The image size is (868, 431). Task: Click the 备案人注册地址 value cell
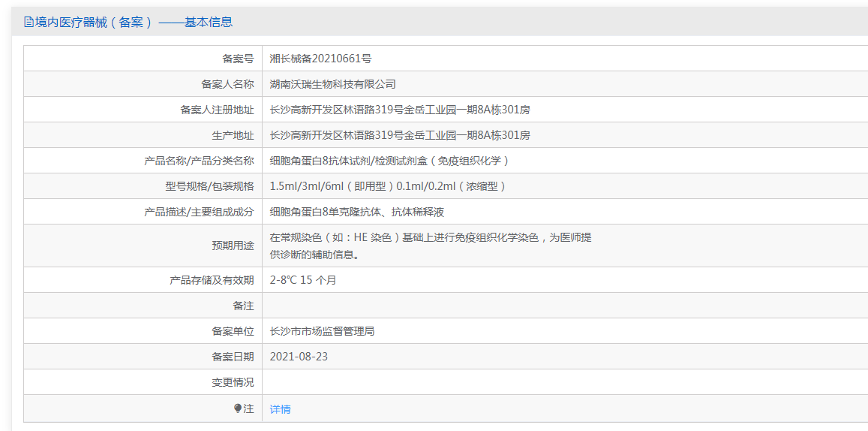pos(565,110)
